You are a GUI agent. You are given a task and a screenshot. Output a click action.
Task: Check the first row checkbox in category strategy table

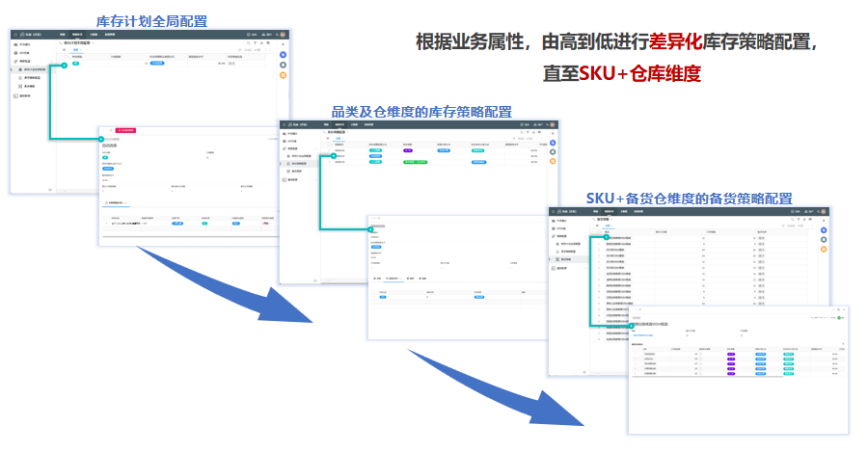click(329, 150)
